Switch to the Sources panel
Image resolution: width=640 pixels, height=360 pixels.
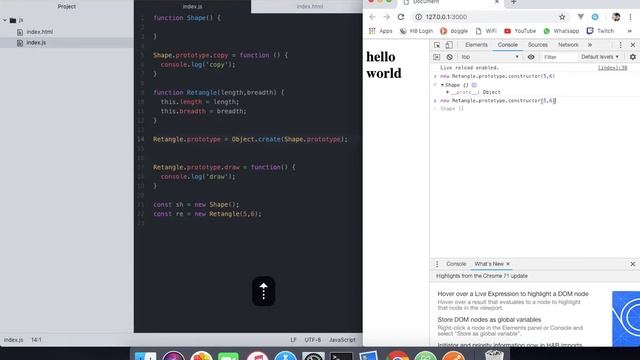pos(538,45)
